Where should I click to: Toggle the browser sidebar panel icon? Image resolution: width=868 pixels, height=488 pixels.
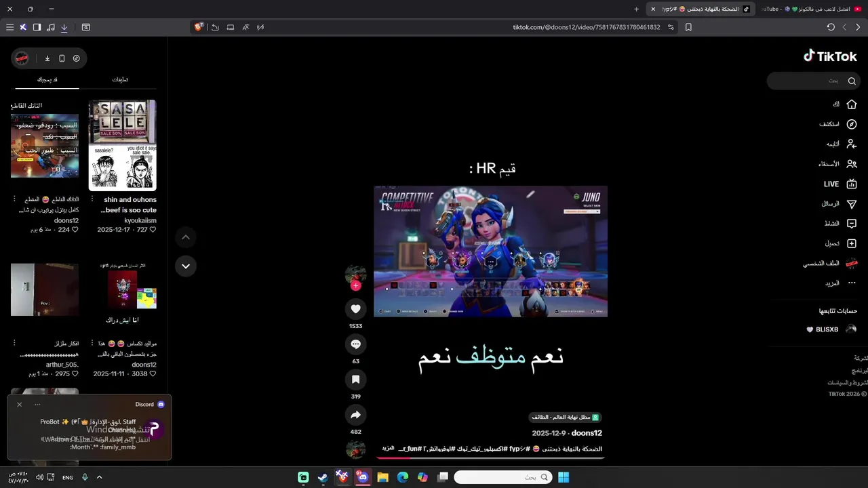pos(37,27)
